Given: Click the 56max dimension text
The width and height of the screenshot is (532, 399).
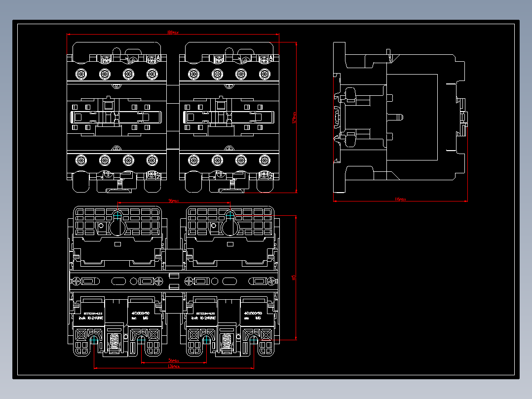Looking at the screenshot, I should [174, 360].
